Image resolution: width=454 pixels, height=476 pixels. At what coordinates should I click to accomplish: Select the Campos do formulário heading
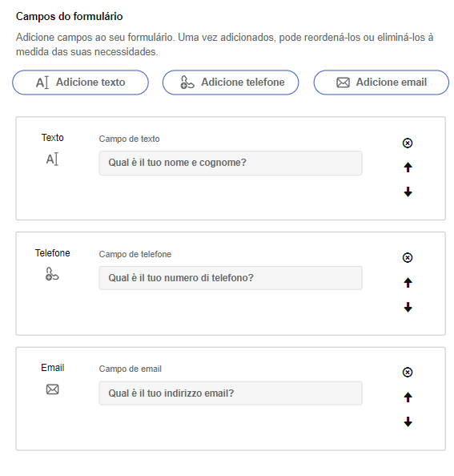[69, 16]
